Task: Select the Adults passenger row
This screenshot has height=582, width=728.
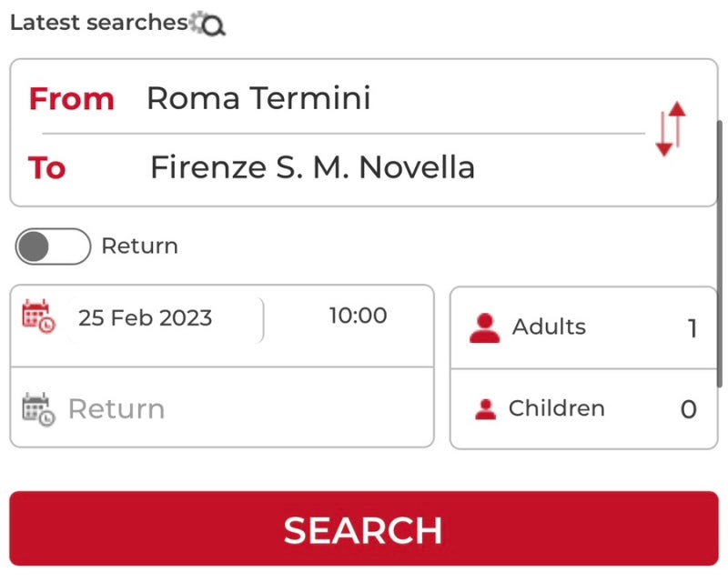Action: point(583,328)
